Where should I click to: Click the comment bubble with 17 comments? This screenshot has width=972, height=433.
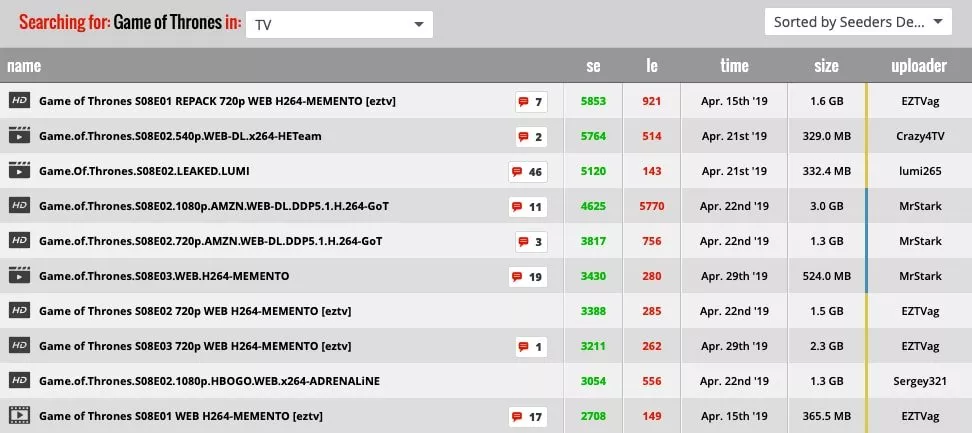point(528,416)
